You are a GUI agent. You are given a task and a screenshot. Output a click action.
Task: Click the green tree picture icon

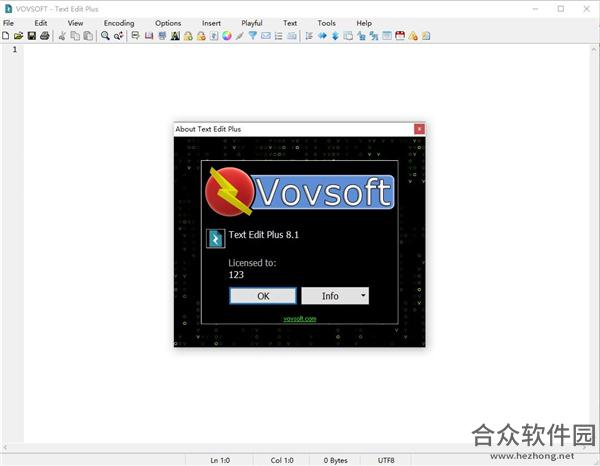175,36
